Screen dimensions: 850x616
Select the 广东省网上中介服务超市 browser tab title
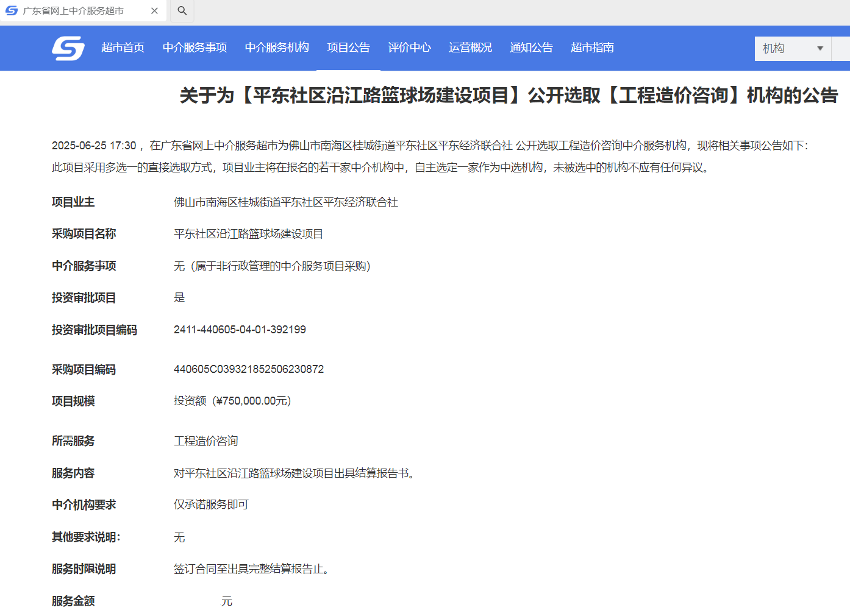coord(73,11)
